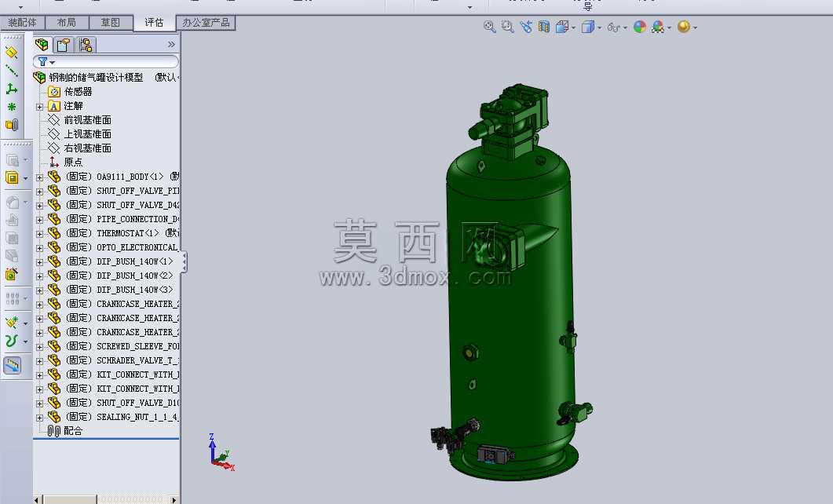Click inside the tree filter field
The width and height of the screenshot is (833, 504).
tap(106, 61)
